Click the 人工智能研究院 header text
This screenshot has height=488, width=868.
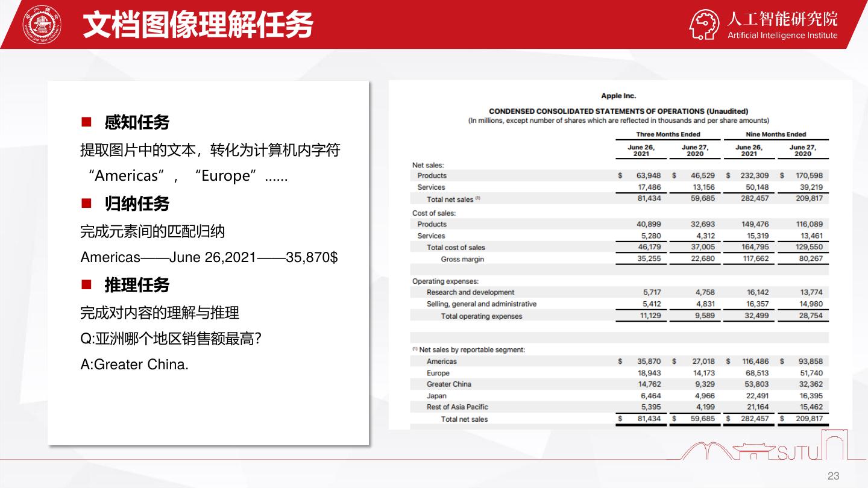point(782,19)
